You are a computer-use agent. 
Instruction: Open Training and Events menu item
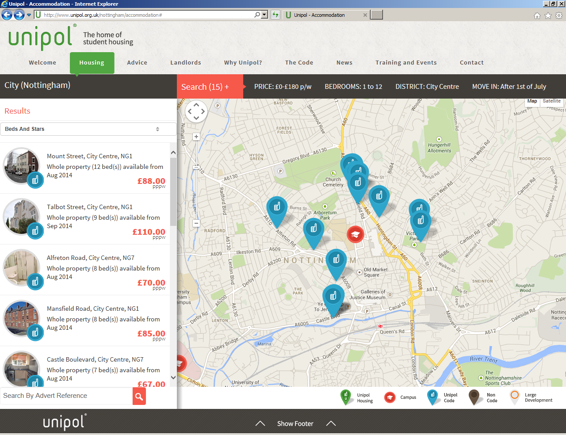406,62
